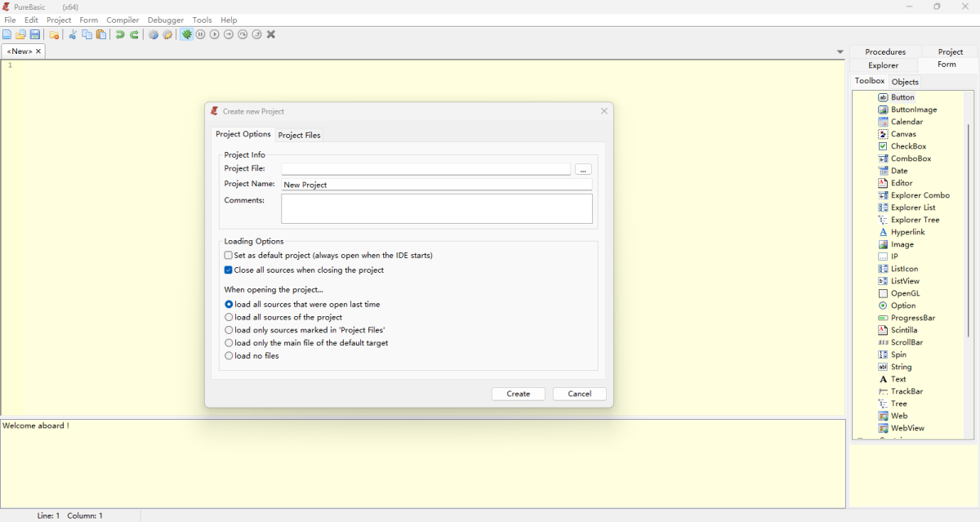Click the green Undo arrow icon
The image size is (980, 522).
tap(120, 34)
